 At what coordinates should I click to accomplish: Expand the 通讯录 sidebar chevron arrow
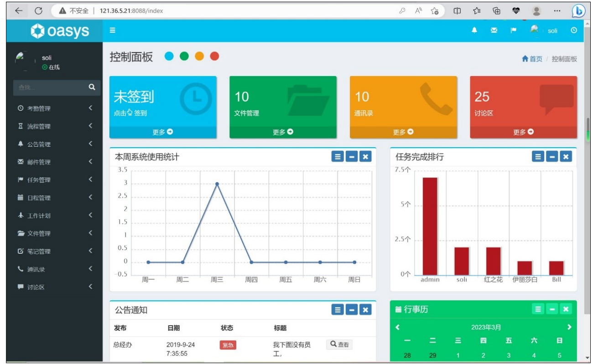tap(90, 269)
